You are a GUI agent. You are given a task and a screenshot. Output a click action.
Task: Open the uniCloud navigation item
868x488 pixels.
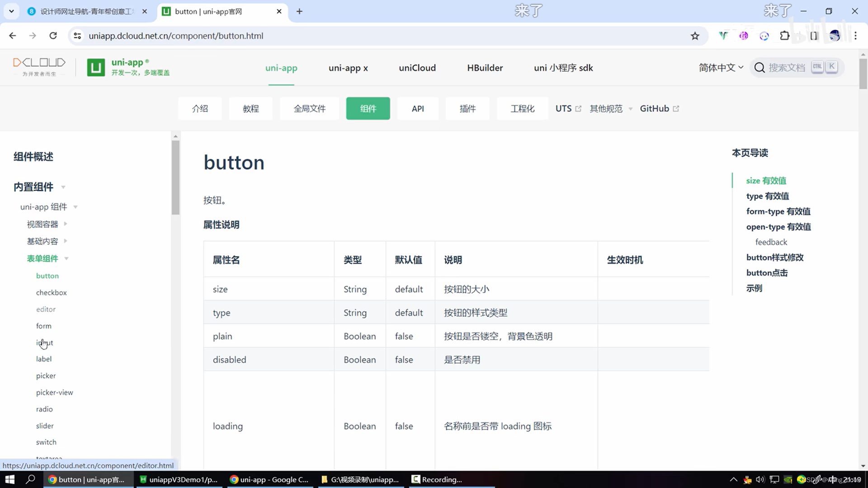pyautogui.click(x=417, y=68)
